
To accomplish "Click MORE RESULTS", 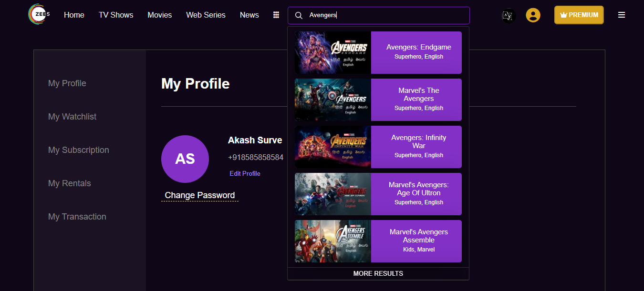I will coord(378,273).
